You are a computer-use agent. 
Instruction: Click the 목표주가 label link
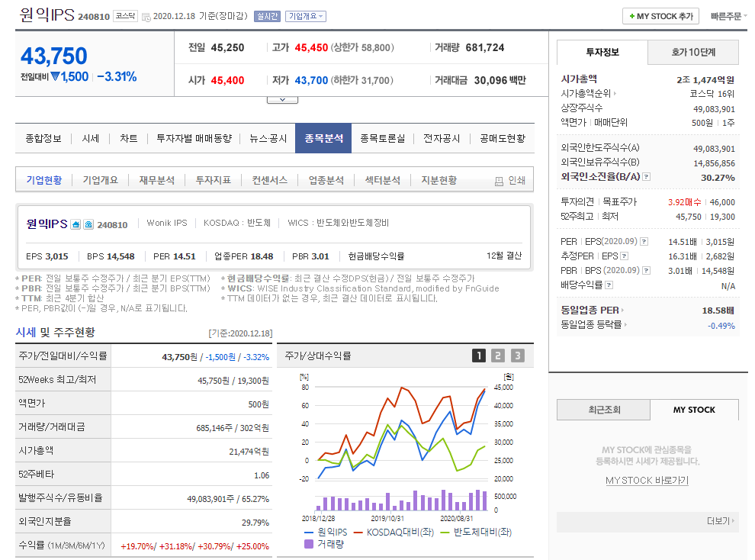620,201
